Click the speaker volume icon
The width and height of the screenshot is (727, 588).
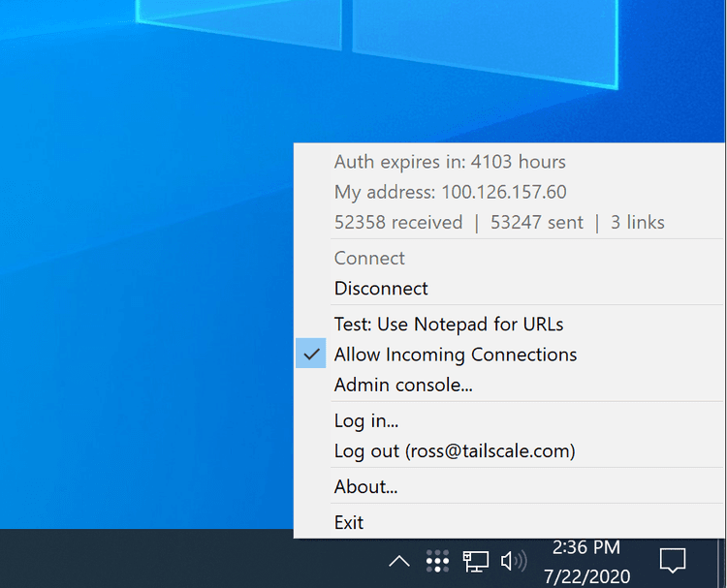(513, 561)
